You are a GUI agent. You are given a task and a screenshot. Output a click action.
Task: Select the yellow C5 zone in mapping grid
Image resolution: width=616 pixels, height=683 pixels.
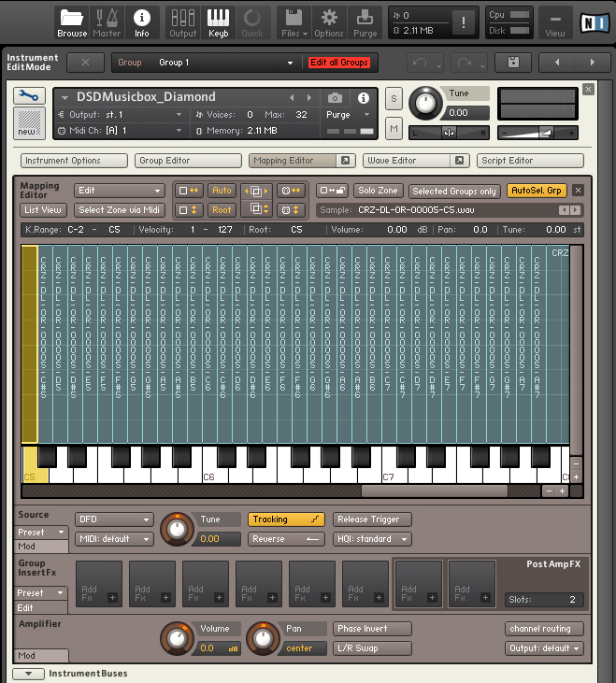[30, 344]
